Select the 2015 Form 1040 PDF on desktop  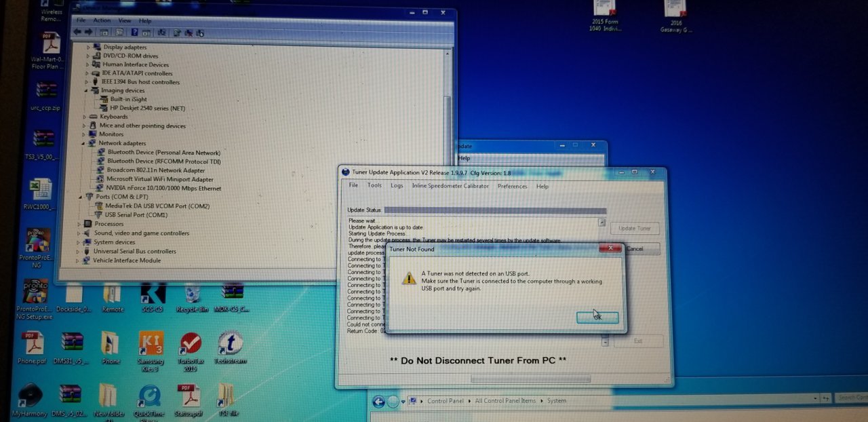click(604, 15)
